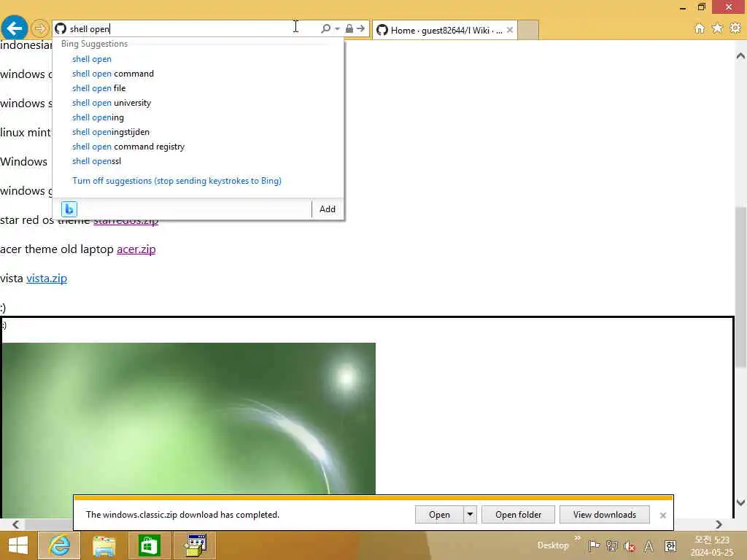
Task: Restore down the browser window
Action: tap(701, 7)
